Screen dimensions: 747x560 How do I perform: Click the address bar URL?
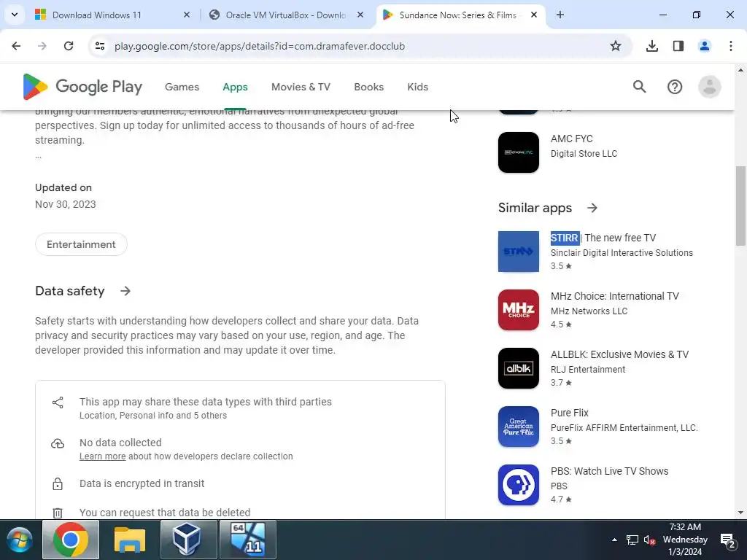click(x=260, y=46)
